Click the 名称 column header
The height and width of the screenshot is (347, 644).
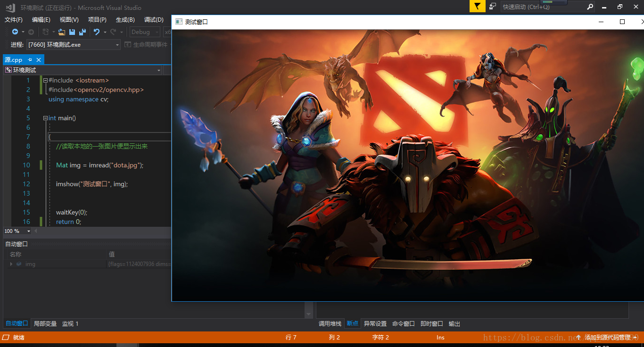tap(16, 254)
